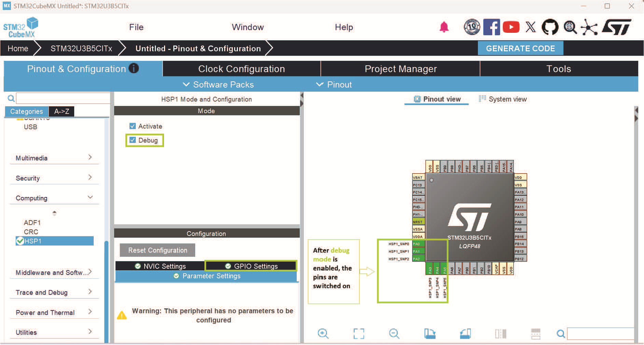The image size is (644, 345).
Task: Open the ST community network icon
Action: coord(589,27)
